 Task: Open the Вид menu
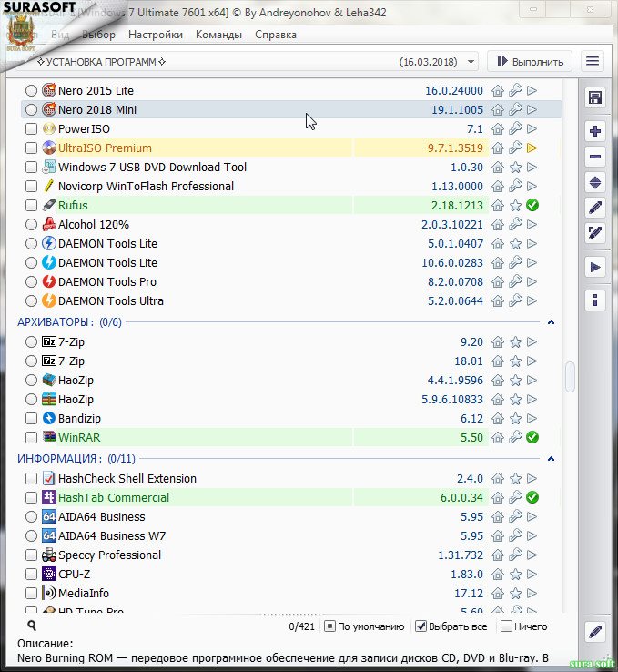[x=60, y=35]
